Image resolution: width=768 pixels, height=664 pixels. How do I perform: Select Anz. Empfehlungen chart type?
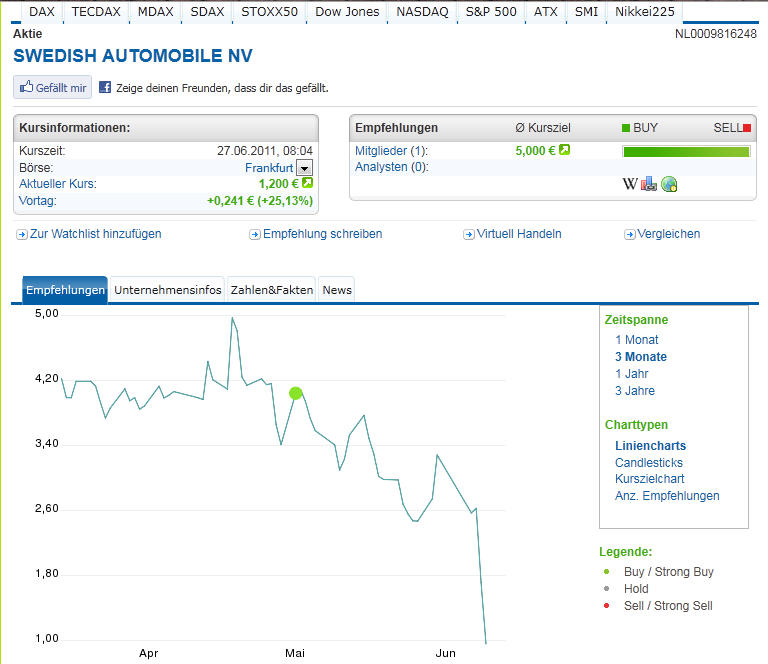[x=667, y=496]
